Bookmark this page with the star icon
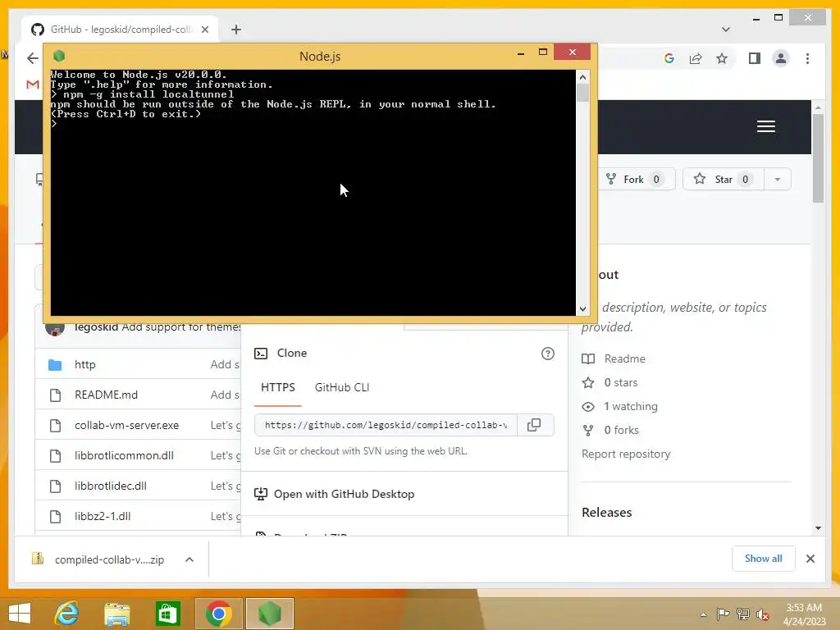The image size is (840, 630). 722,58
